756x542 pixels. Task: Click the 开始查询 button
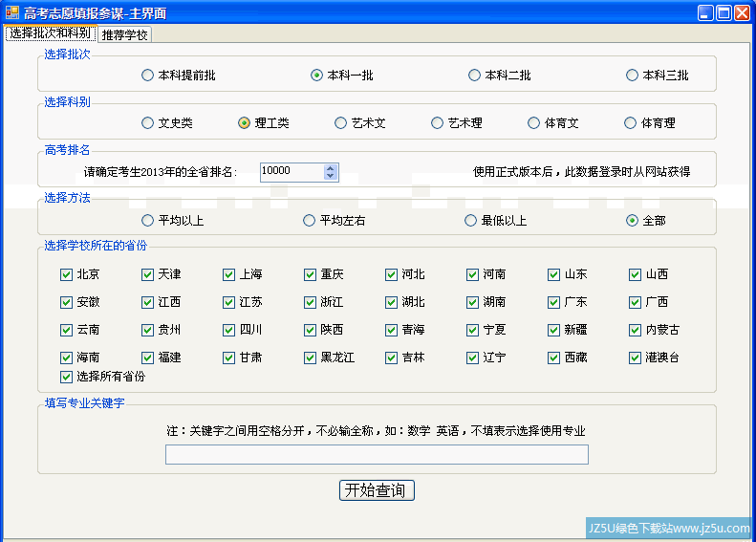pyautogui.click(x=377, y=490)
